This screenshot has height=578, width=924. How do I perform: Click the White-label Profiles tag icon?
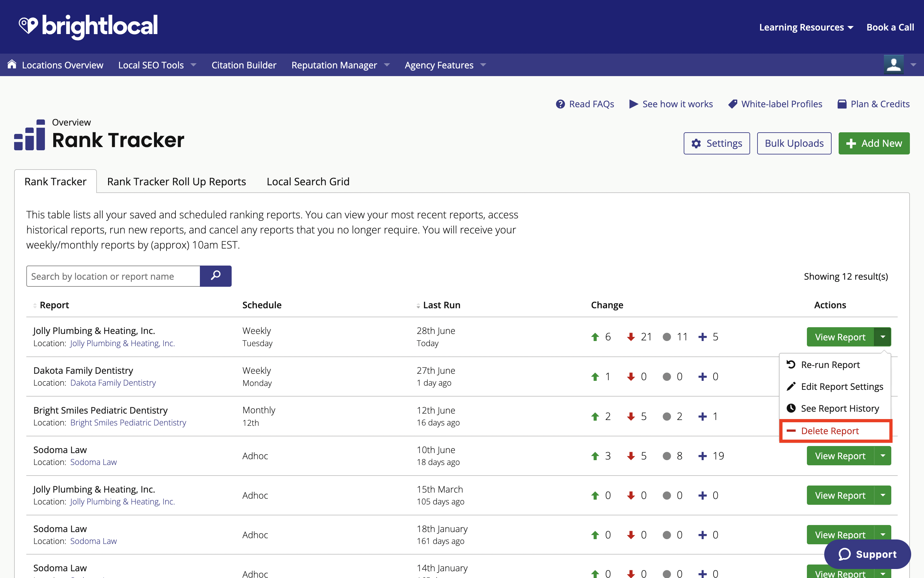point(733,104)
